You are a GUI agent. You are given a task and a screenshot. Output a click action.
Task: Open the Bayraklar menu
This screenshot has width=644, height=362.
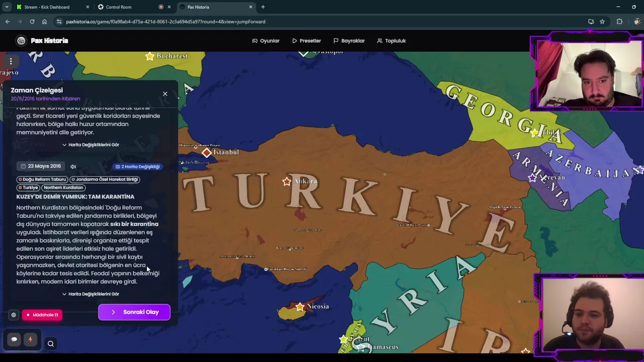349,41
